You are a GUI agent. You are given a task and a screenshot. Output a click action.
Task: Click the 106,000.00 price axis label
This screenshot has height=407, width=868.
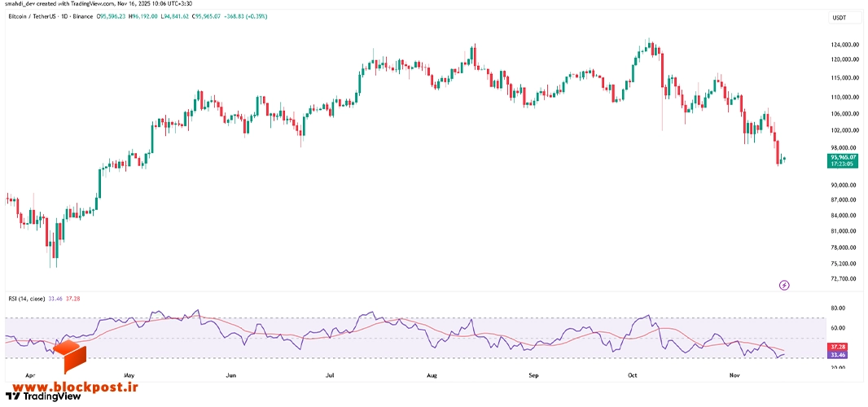(844, 114)
